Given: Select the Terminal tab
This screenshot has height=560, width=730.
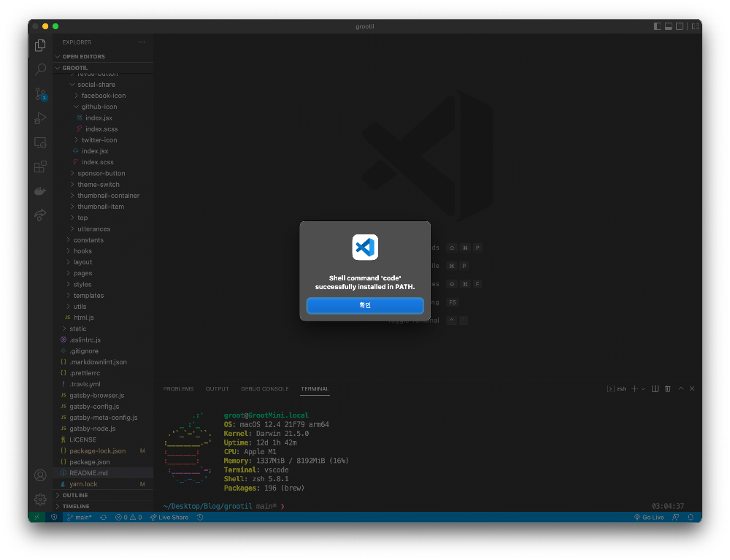Looking at the screenshot, I should pyautogui.click(x=315, y=388).
